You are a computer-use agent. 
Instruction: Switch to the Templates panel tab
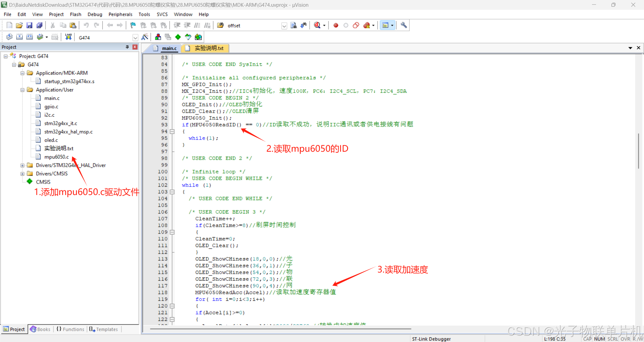point(104,329)
